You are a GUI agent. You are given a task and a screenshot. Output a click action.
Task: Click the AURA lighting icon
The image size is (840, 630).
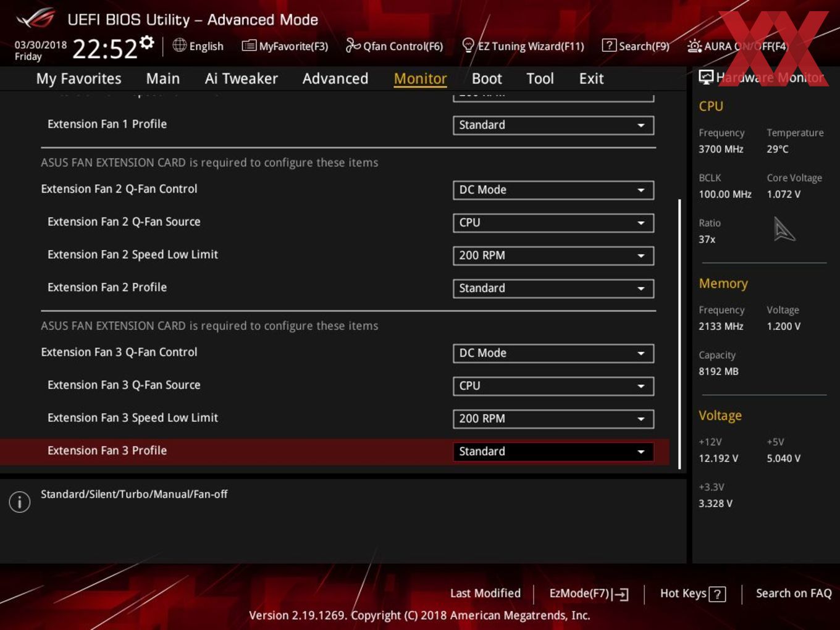[x=694, y=46]
